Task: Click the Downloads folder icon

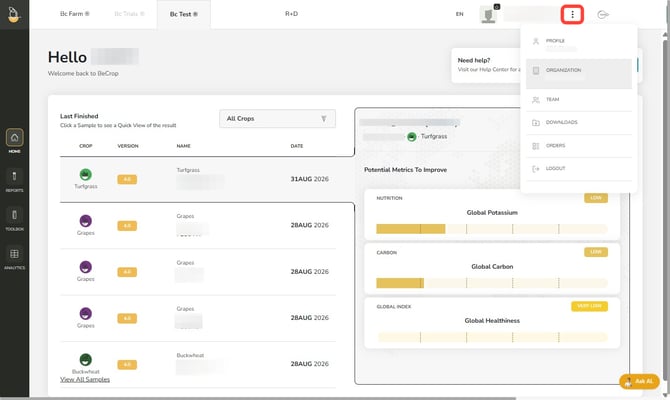Action: [535, 123]
